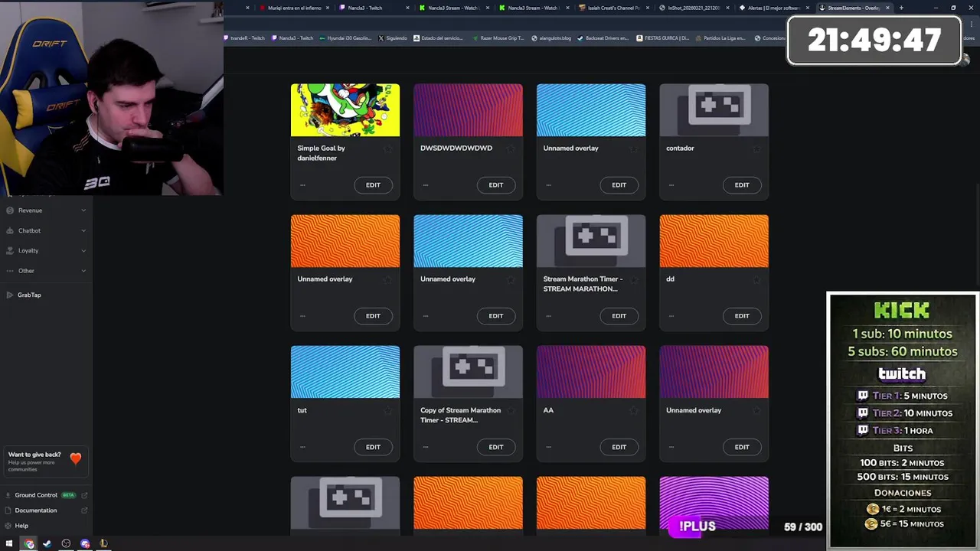Toggle star on DWSDWDWDWDWD overlay

click(x=511, y=148)
